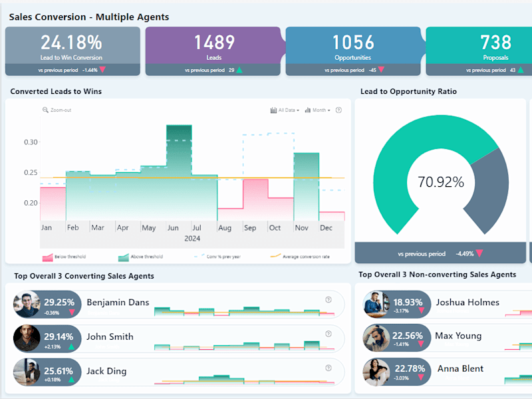Image resolution: width=532 pixels, height=399 pixels.
Task: Toggle Above threshold legend item
Action: [x=140, y=257]
